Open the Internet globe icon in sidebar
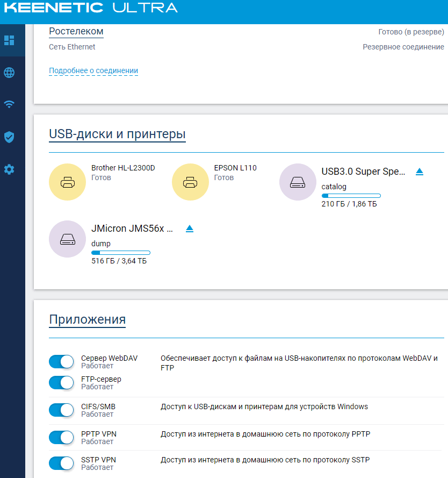The image size is (448, 478). [x=9, y=73]
